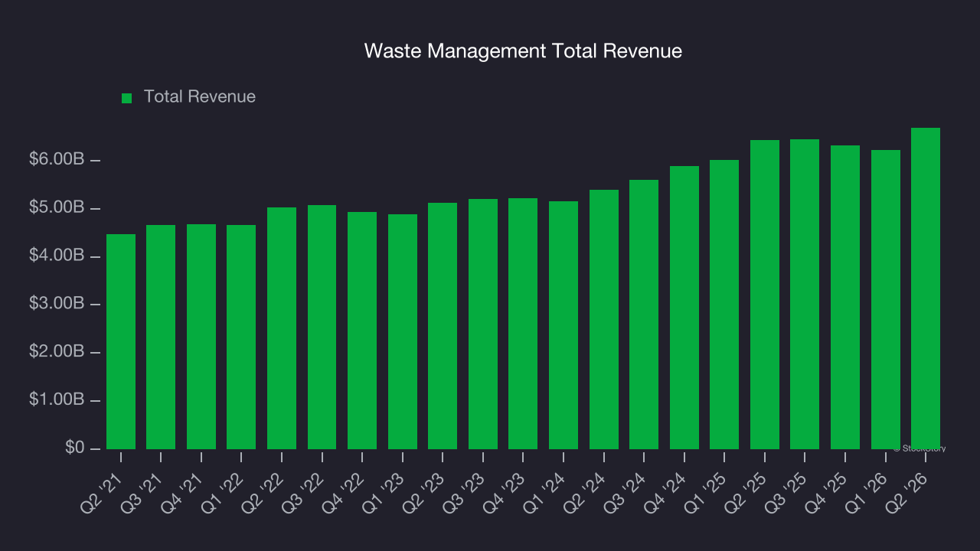Viewport: 980px width, 551px height.
Task: Select the Q4 '25 revenue bar
Action: (845, 297)
